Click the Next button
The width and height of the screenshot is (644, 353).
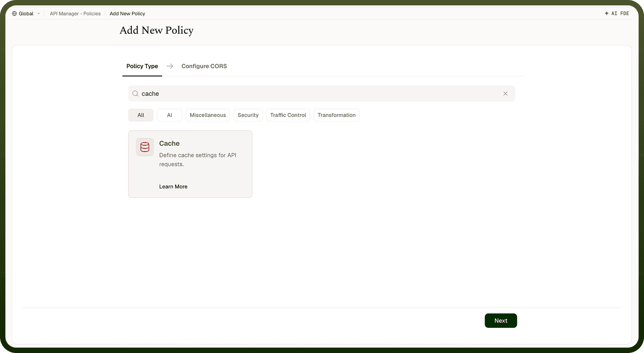pos(501,321)
